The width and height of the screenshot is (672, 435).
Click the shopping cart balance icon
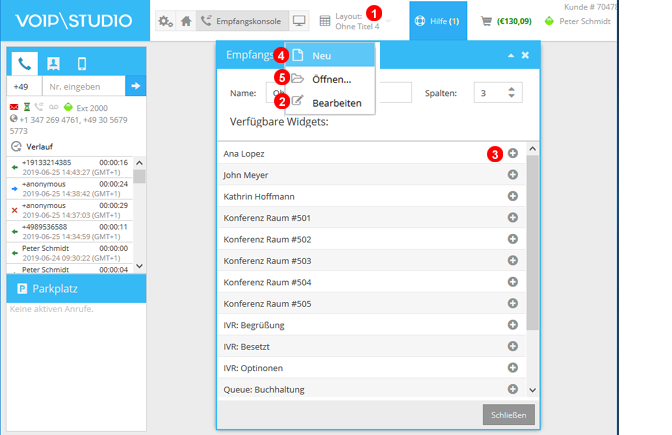(487, 21)
